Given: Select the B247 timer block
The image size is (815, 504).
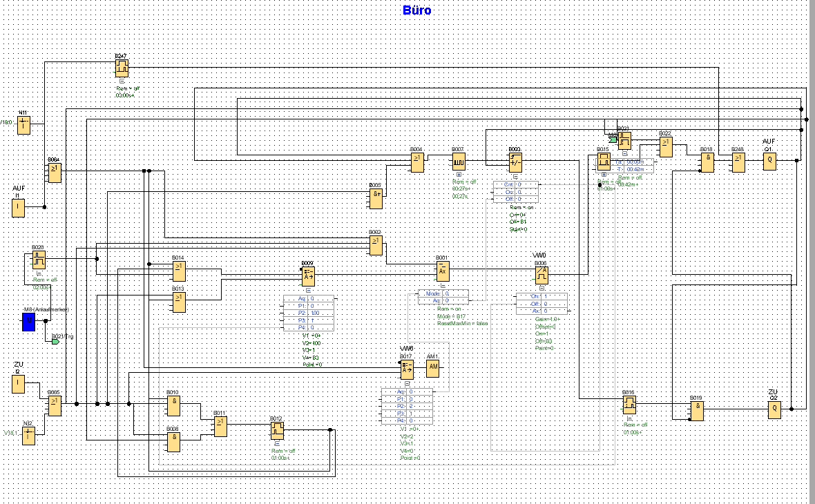Looking at the screenshot, I should [122, 68].
